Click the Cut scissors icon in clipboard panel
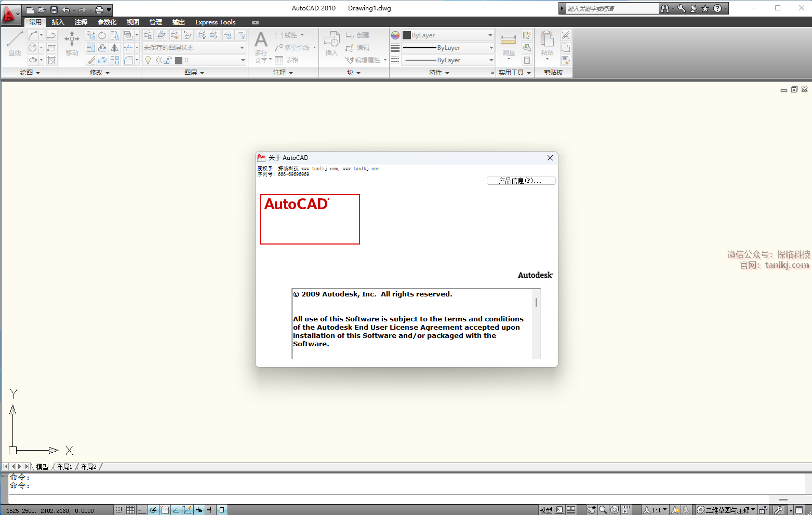The height and width of the screenshot is (515, 812). 566,35
